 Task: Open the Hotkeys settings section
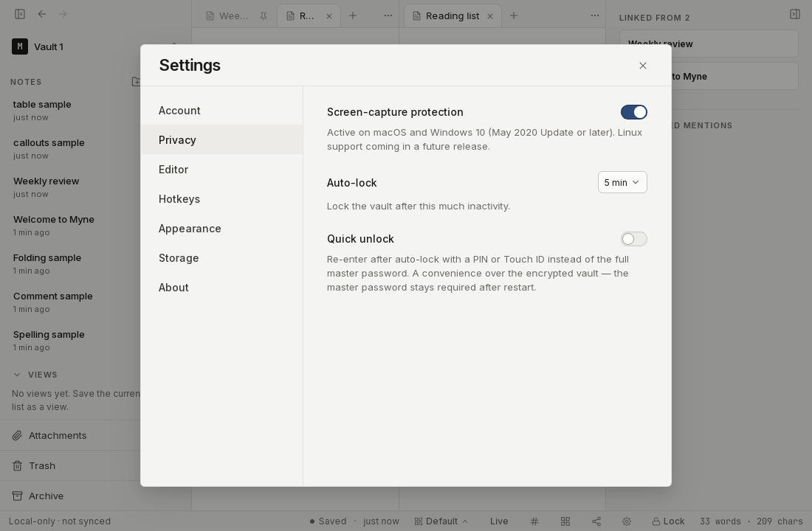221,198
